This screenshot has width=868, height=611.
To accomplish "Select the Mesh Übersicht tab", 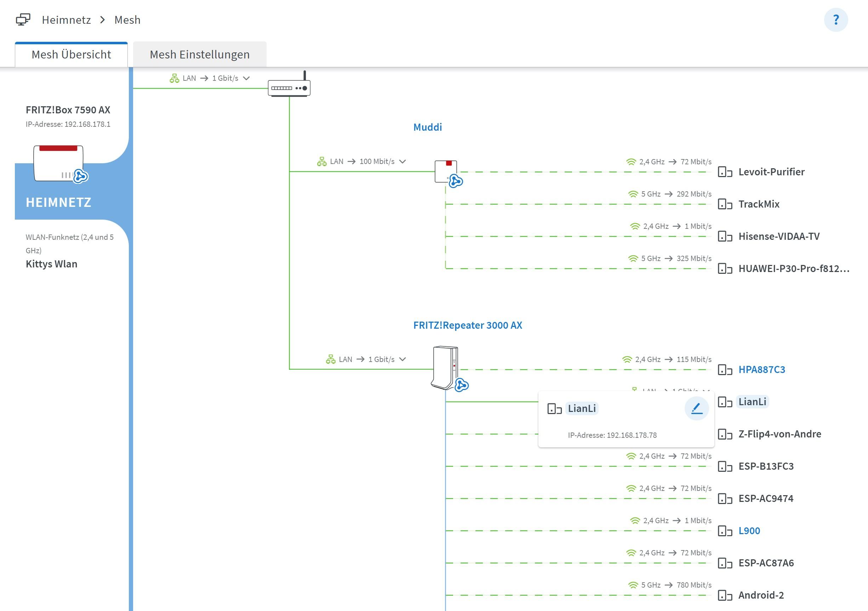I will coord(71,55).
